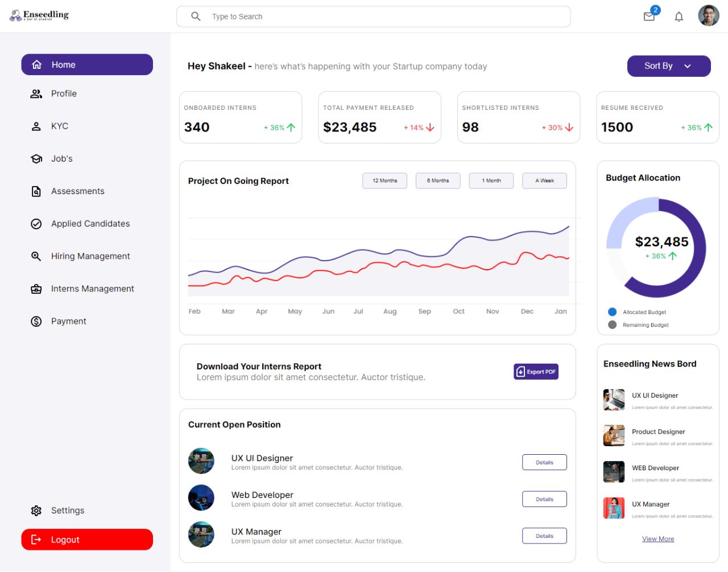Click the notification bell icon
This screenshot has width=728, height=572.
click(x=679, y=17)
